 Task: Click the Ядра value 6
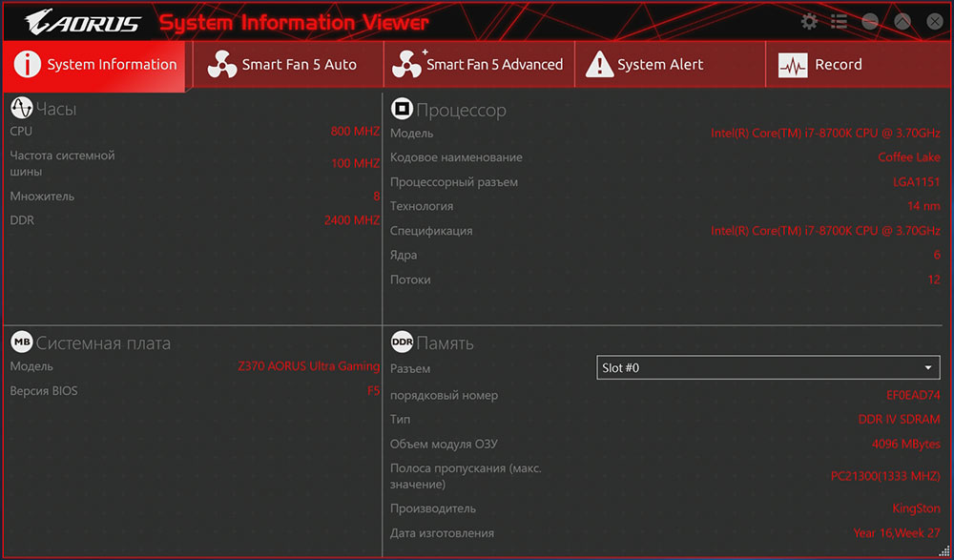(937, 255)
